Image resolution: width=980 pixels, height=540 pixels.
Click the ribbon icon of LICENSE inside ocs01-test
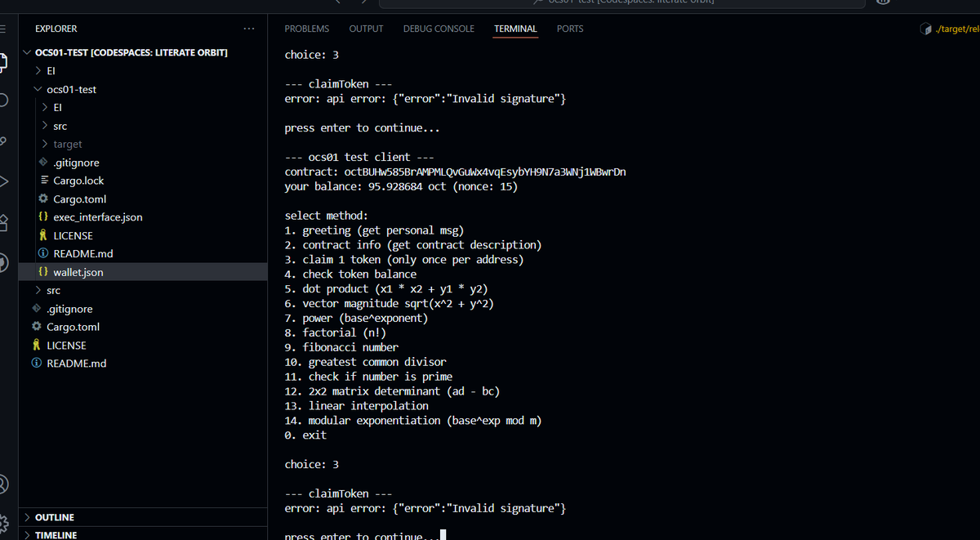point(43,235)
